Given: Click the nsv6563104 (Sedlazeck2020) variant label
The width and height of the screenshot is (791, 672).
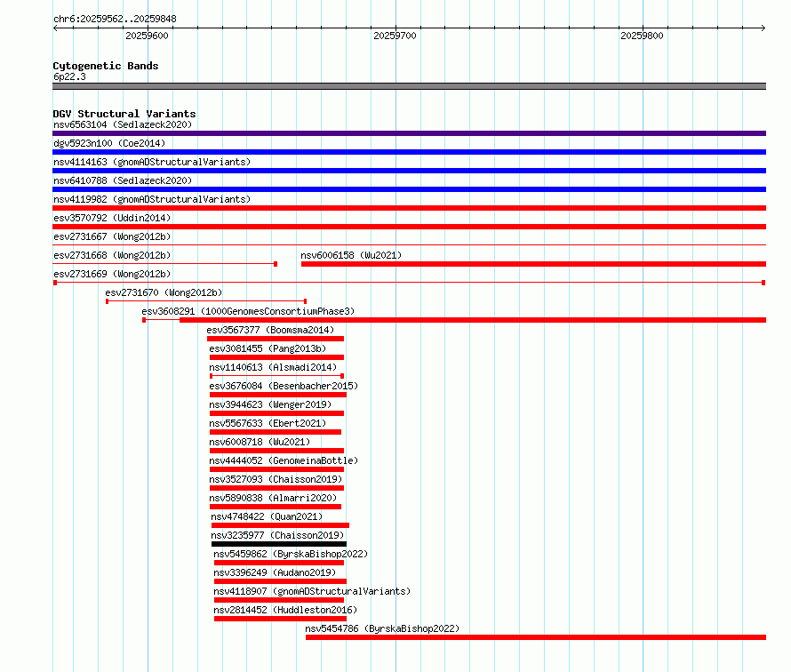Looking at the screenshot, I should (x=123, y=124).
